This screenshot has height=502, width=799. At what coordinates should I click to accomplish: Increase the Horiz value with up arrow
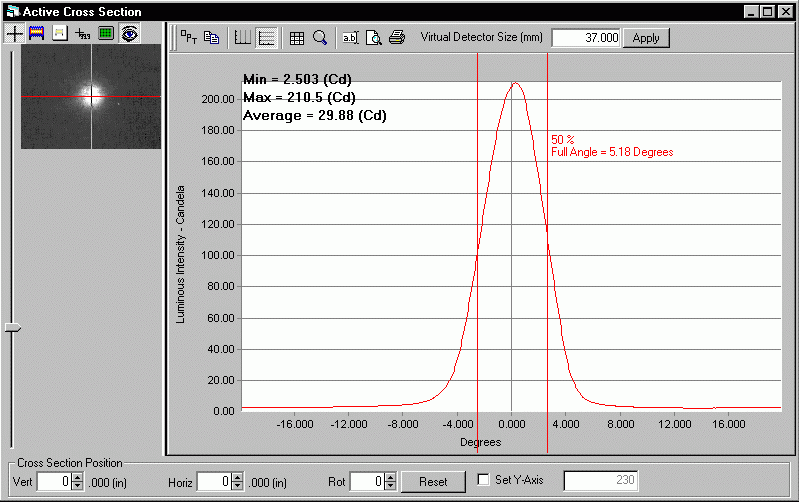click(x=237, y=477)
